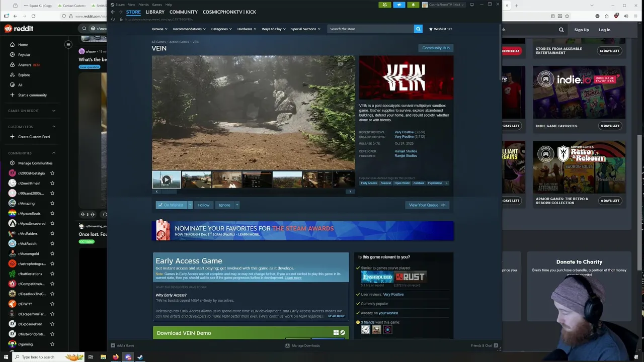Click the Community Hub button
This screenshot has width=644, height=362.
pos(436,48)
